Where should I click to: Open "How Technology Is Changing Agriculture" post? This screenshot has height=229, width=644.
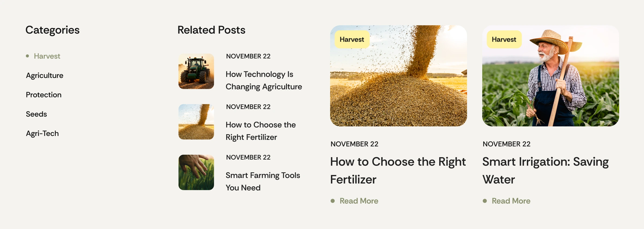(264, 80)
